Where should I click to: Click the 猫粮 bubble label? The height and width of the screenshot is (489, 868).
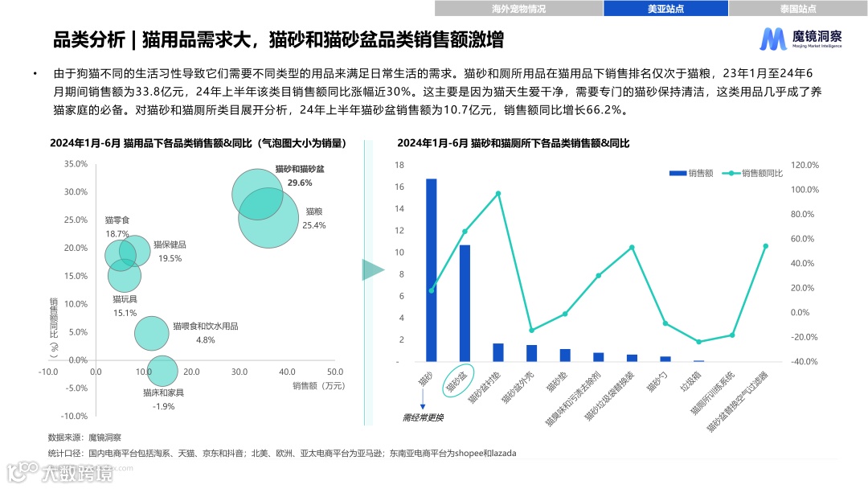pos(314,212)
